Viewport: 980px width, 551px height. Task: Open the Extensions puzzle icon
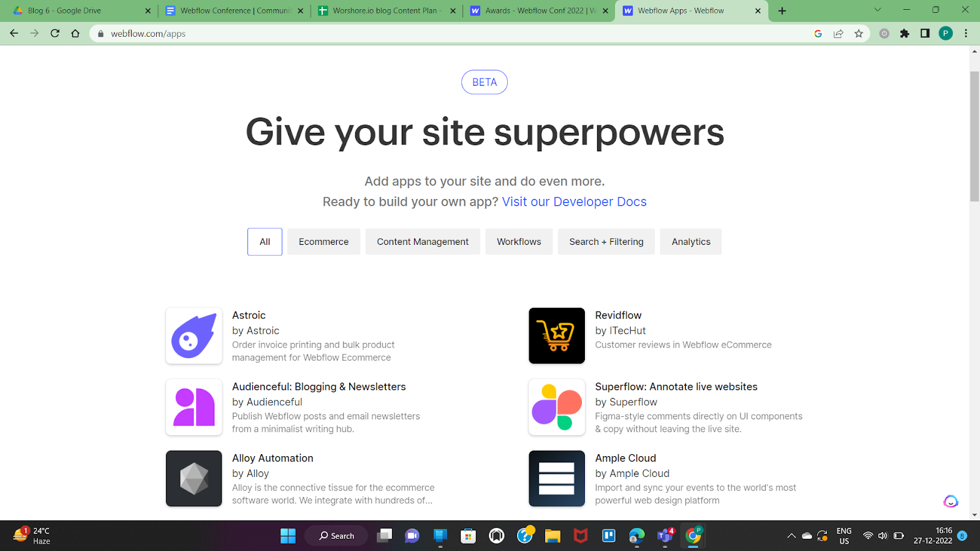905,34
